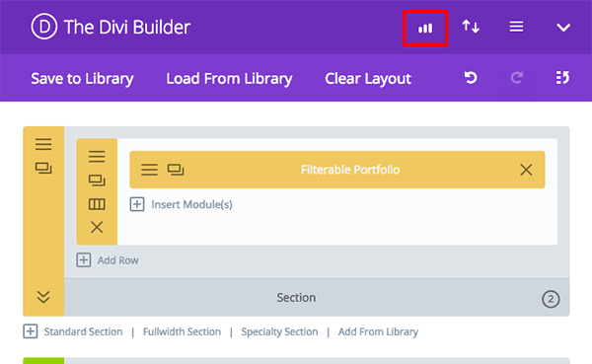This screenshot has width=592, height=364.
Task: Click Clear Layout
Action: [x=368, y=79]
